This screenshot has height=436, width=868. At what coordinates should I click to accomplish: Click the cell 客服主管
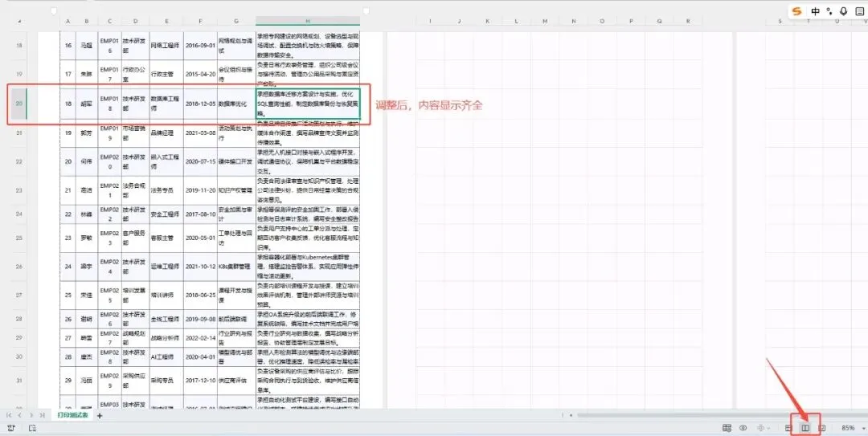click(166, 238)
